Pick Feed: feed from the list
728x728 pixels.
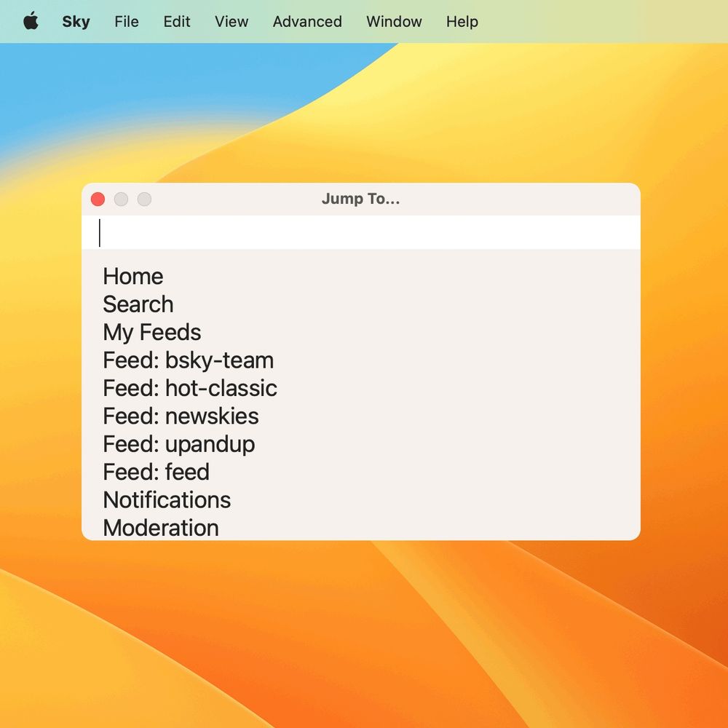tap(156, 472)
